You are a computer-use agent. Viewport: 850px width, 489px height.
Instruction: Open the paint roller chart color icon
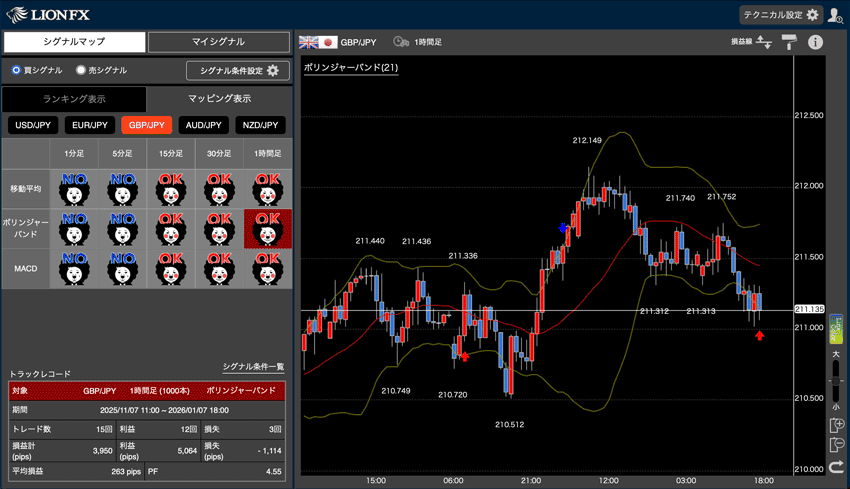tap(789, 42)
